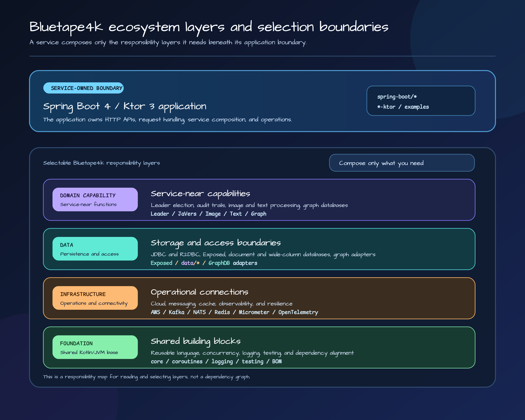Click 'NATS' in the infrastructure modules line

199,312
